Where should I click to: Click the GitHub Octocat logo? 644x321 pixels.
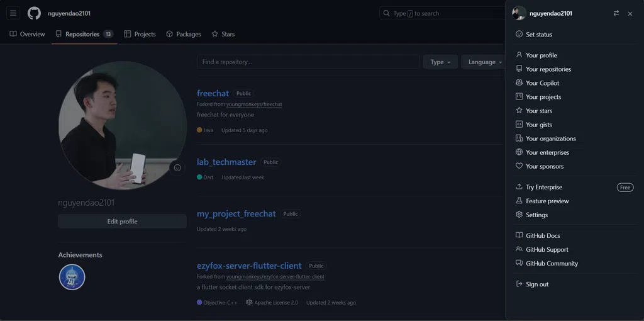coord(34,13)
